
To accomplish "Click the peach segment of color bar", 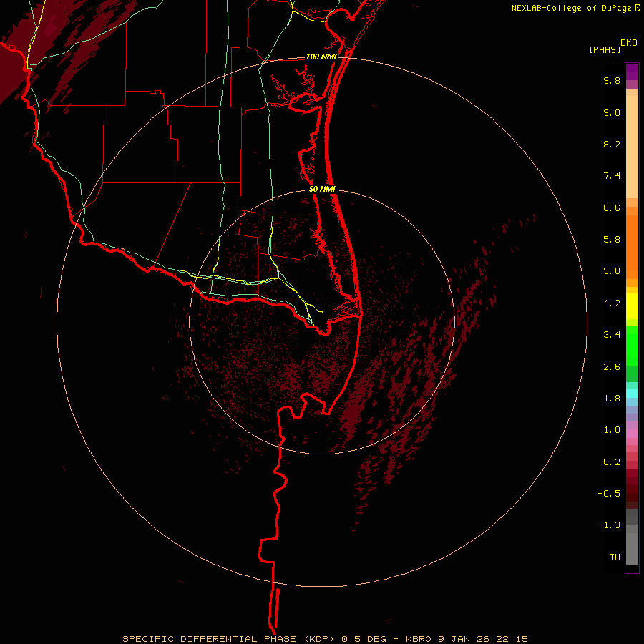I will coord(632,147).
